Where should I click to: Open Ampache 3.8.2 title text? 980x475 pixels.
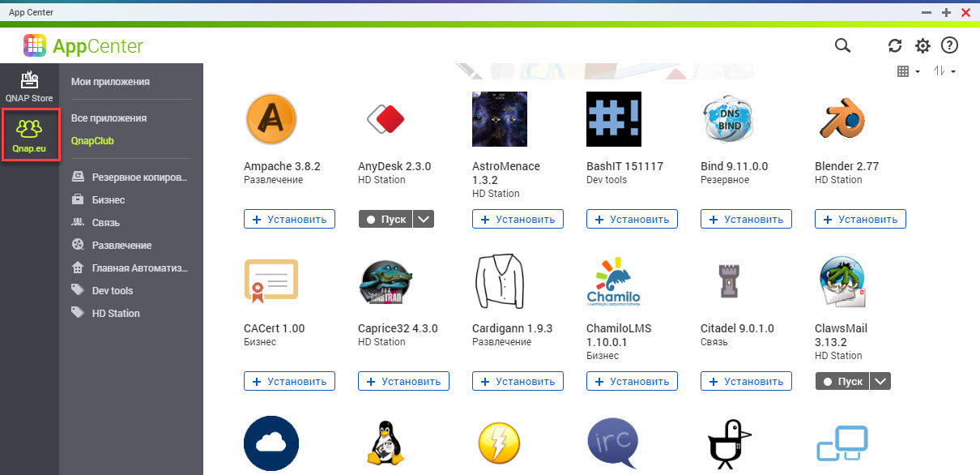pyautogui.click(x=282, y=166)
